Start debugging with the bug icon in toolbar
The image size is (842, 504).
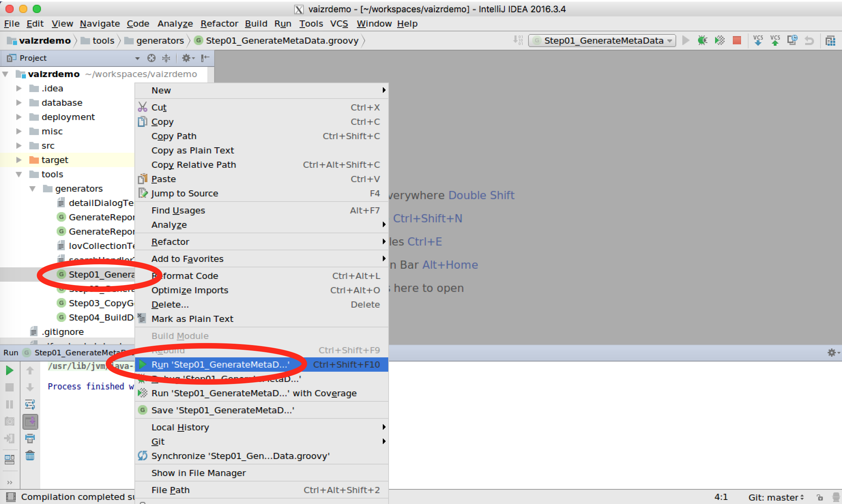tap(702, 41)
